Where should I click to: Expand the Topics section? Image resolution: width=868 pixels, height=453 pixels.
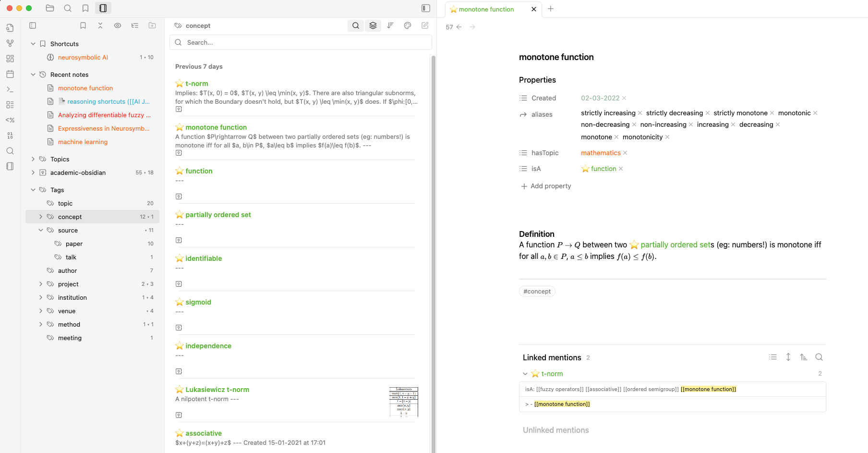point(33,159)
